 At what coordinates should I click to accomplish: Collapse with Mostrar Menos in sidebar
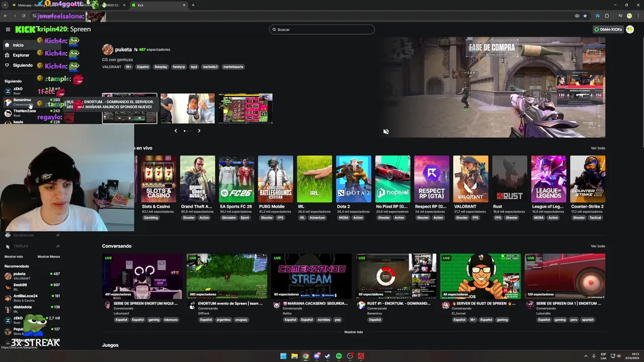click(x=49, y=257)
